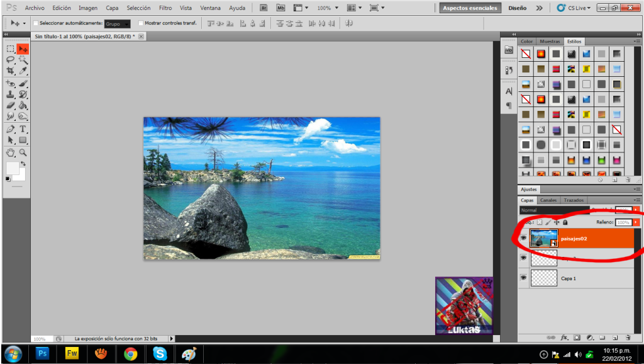Select the Red Eye tool
Screen dimensions: 644x364
tap(11, 84)
